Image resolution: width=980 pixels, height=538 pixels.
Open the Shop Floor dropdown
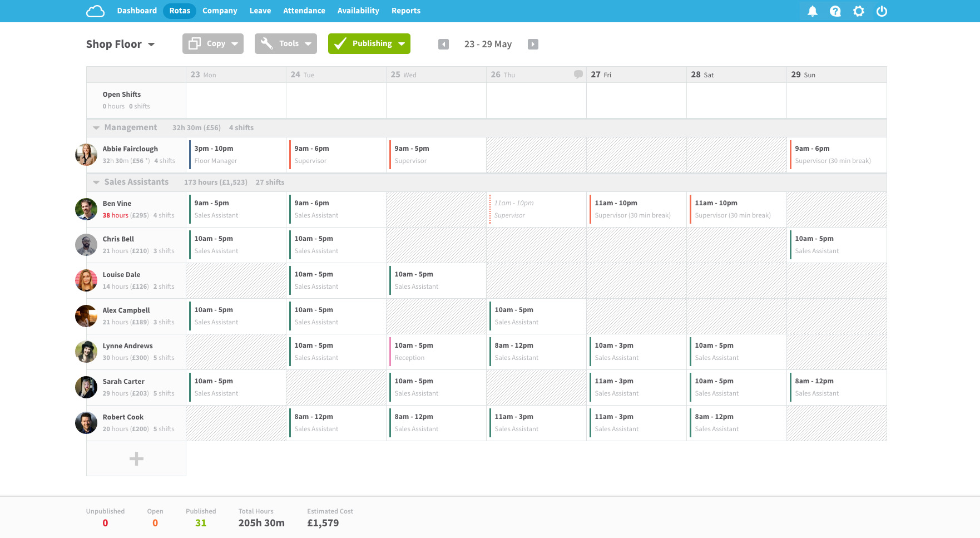pyautogui.click(x=151, y=44)
